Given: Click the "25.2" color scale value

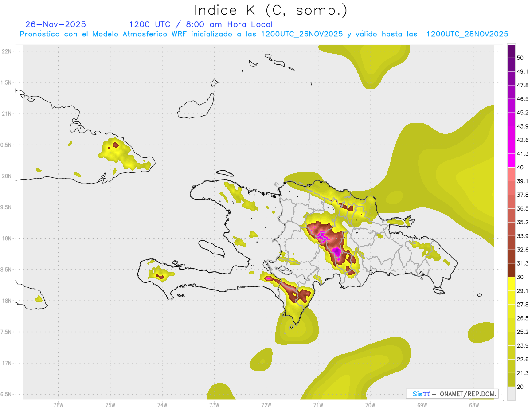Looking at the screenshot, I should pyautogui.click(x=522, y=332).
